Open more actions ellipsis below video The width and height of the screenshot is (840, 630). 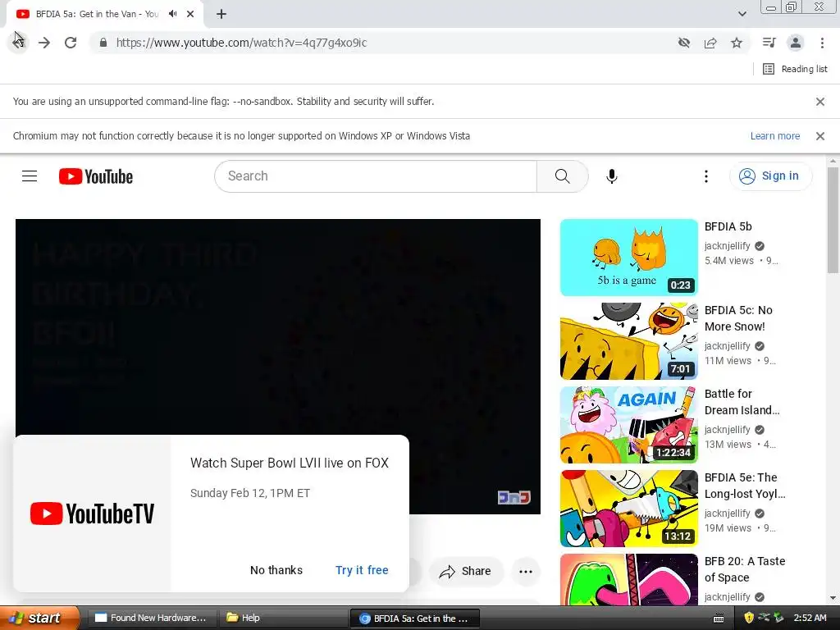[526, 571]
